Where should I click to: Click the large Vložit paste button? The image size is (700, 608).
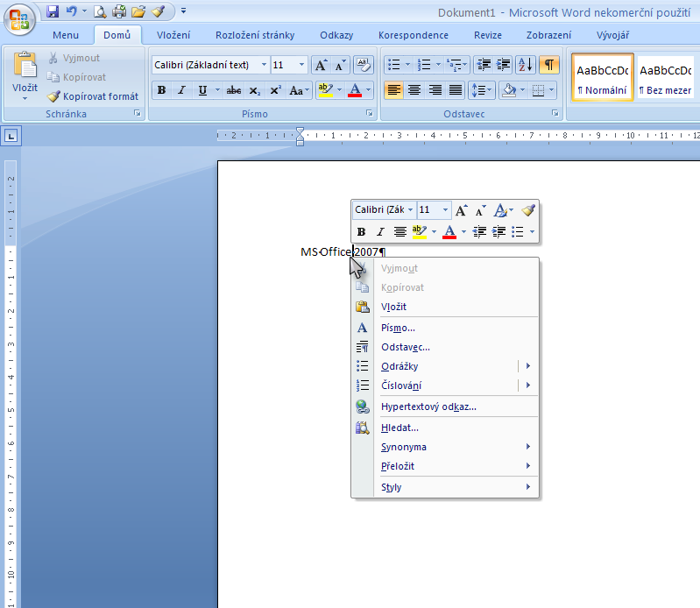click(25, 72)
